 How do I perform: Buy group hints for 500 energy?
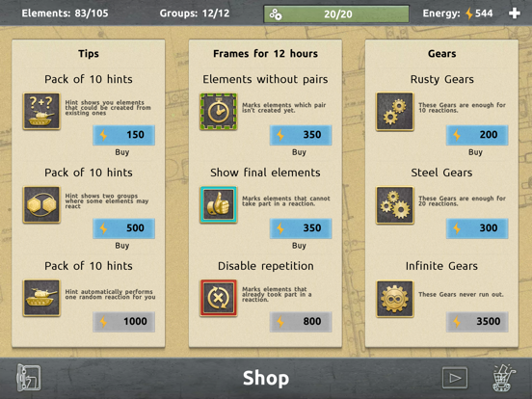[123, 228]
